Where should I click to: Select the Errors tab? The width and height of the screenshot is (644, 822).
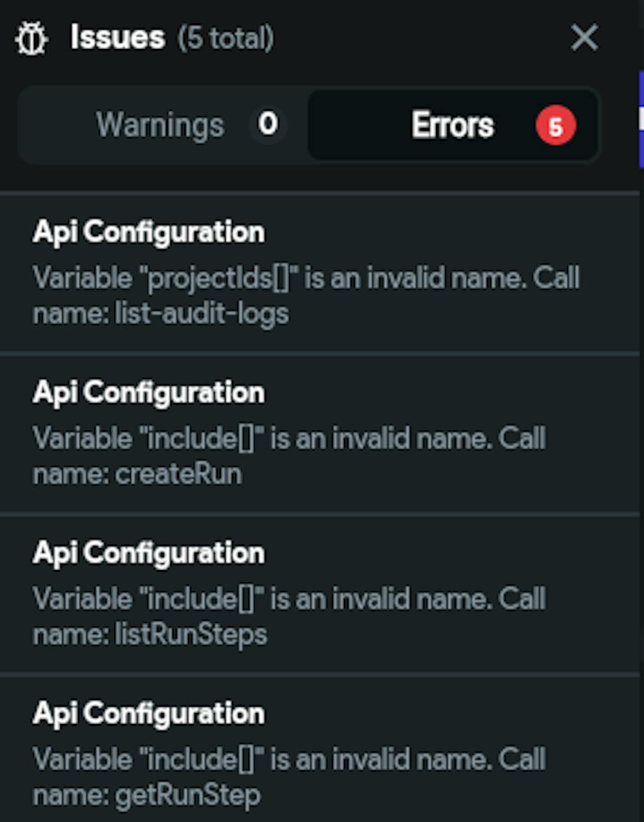[x=453, y=125]
